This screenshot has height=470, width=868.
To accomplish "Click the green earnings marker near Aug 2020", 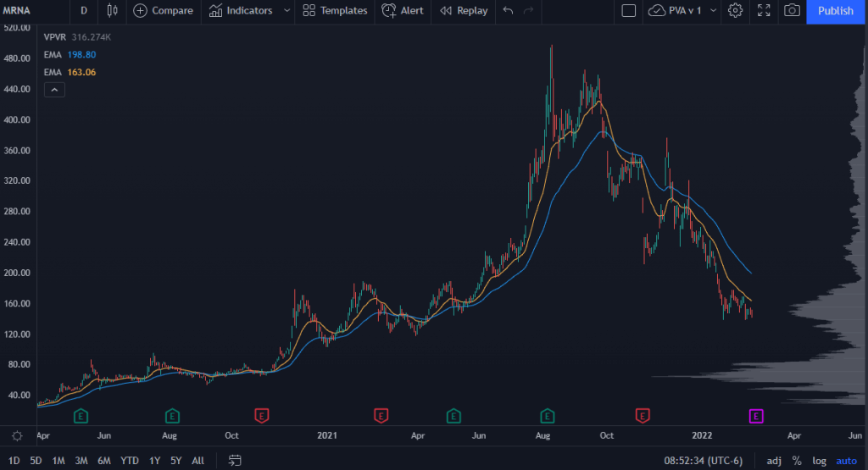I will point(172,416).
